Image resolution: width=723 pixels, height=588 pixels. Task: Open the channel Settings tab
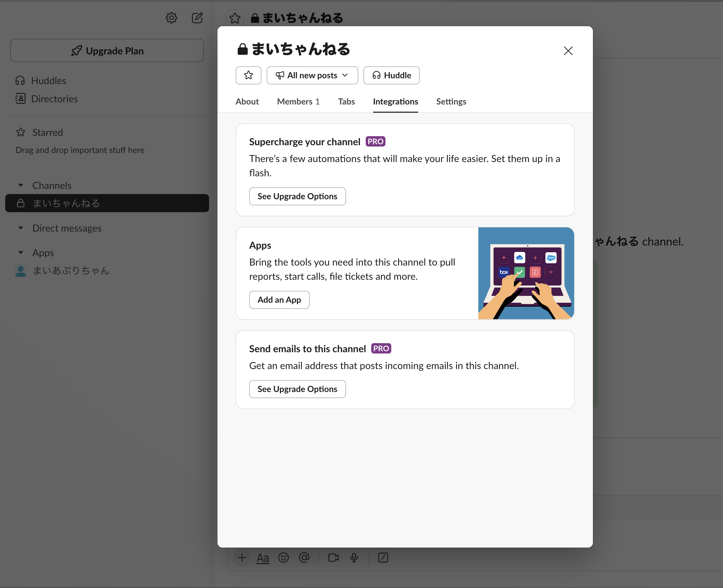(x=451, y=101)
